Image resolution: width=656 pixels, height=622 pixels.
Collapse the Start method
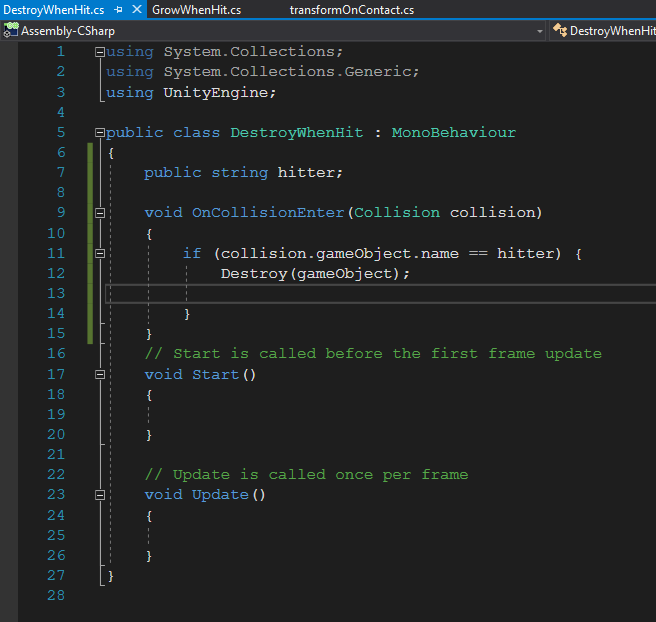coord(100,374)
